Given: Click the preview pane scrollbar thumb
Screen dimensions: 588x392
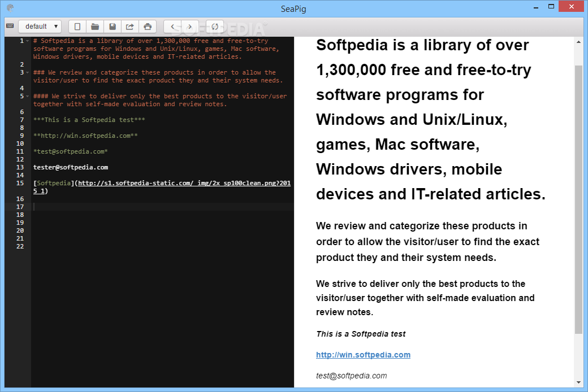Looking at the screenshot, I should tap(578, 199).
